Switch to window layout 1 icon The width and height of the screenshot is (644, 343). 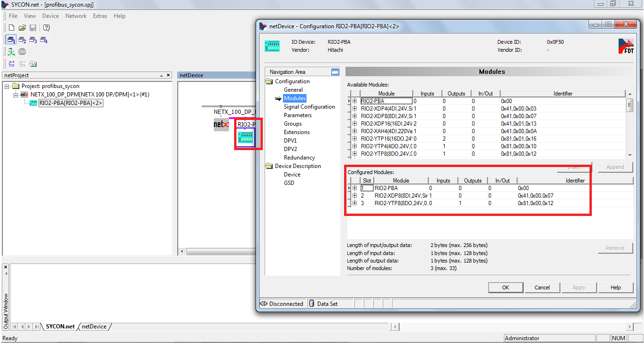[x=11, y=40]
